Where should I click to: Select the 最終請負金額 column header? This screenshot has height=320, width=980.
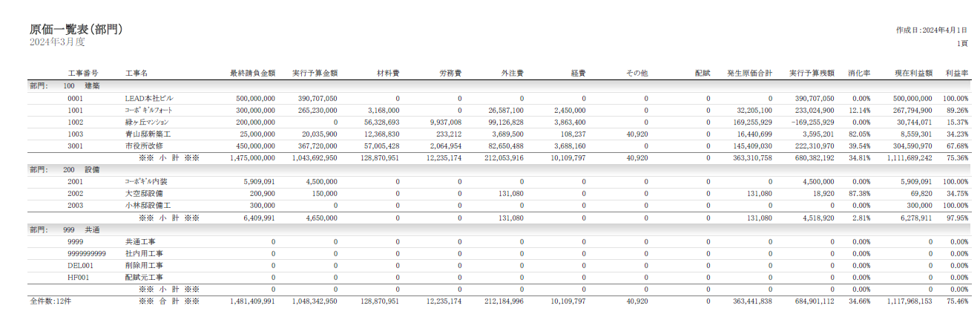pyautogui.click(x=253, y=74)
